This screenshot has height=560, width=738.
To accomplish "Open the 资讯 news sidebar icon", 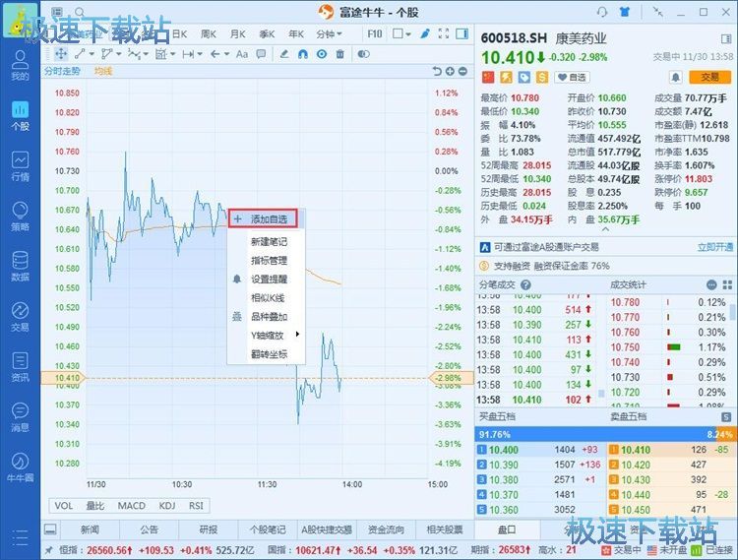I will click(20, 367).
